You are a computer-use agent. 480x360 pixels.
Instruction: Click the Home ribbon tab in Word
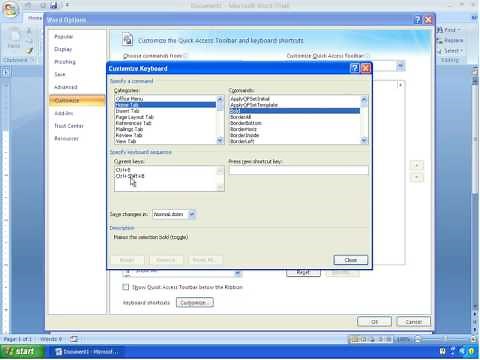tap(35, 18)
